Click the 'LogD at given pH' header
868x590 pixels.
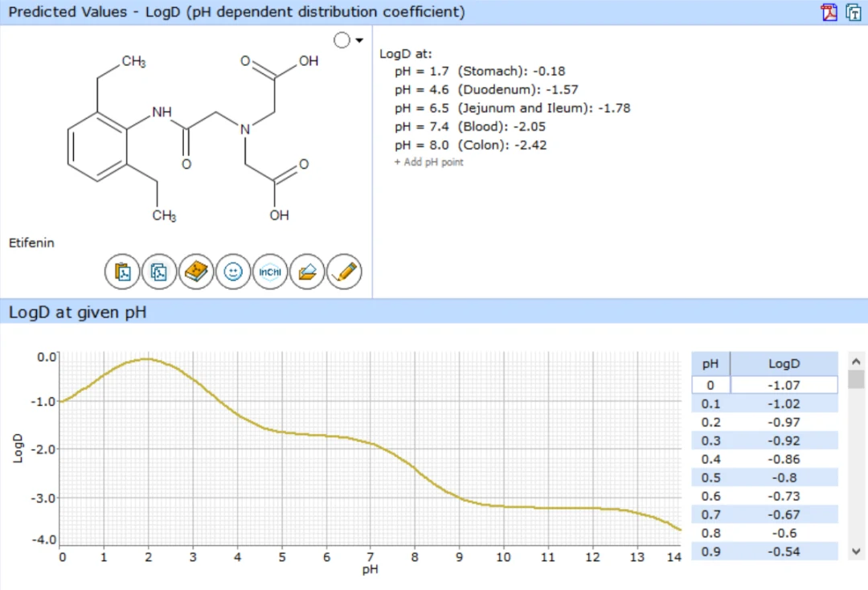pyautogui.click(x=77, y=312)
